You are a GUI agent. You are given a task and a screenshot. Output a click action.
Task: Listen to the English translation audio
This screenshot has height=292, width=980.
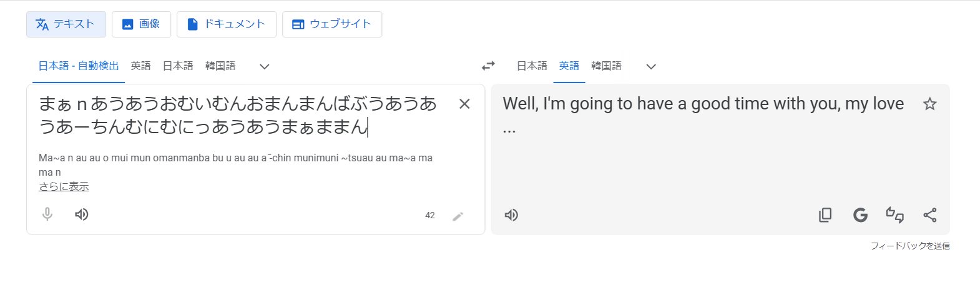pos(511,215)
